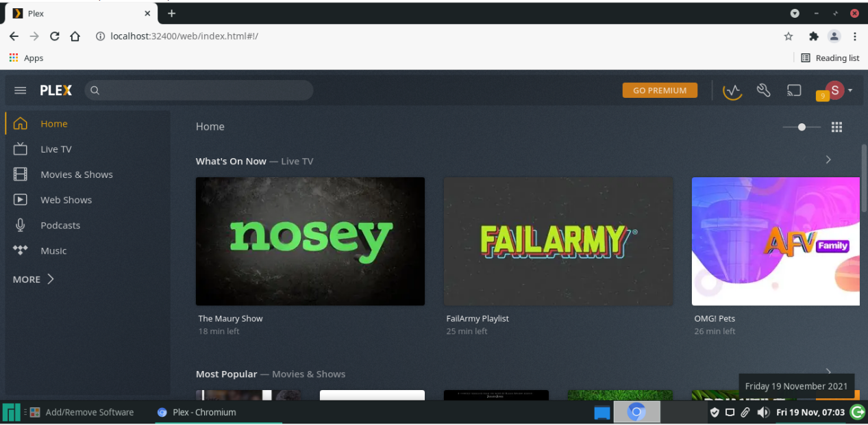Screen dimensions: 868x425
Task: Click the address bar URL
Action: click(x=184, y=36)
